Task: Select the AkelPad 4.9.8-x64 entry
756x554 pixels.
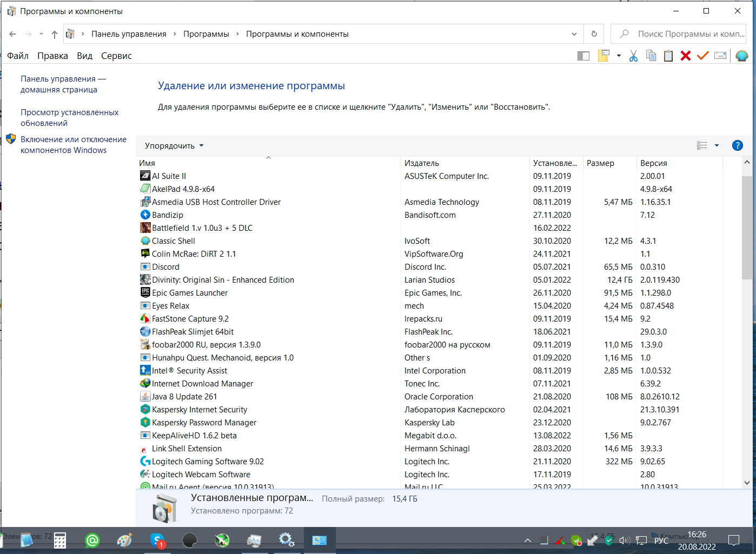Action: pyautogui.click(x=430, y=189)
